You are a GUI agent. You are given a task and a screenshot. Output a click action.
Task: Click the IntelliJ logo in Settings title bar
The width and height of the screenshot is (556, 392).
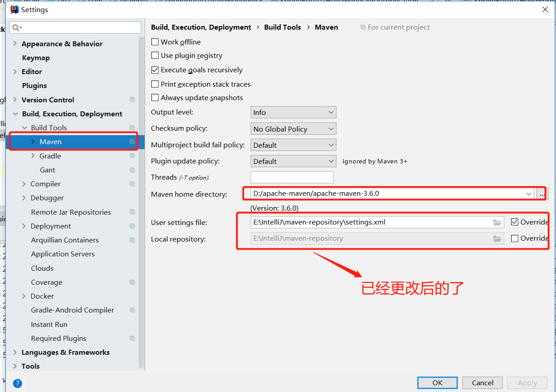point(14,9)
